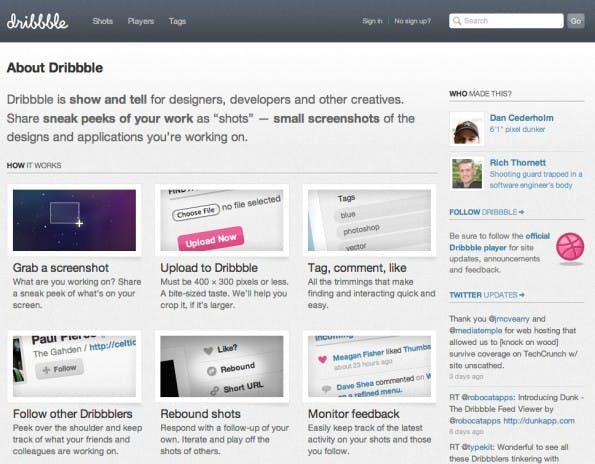Click the Follow Dribbble heading link
Viewport: 595px width, 464px height.
click(x=486, y=212)
